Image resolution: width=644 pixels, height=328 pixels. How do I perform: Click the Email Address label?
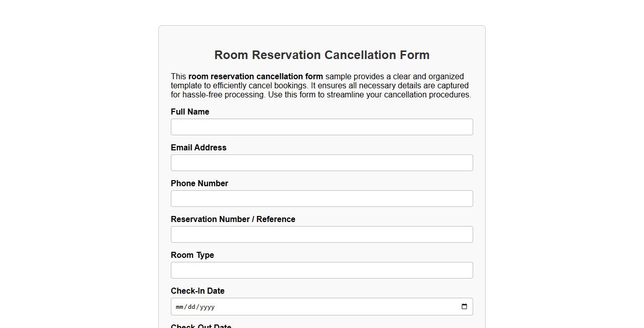199,147
